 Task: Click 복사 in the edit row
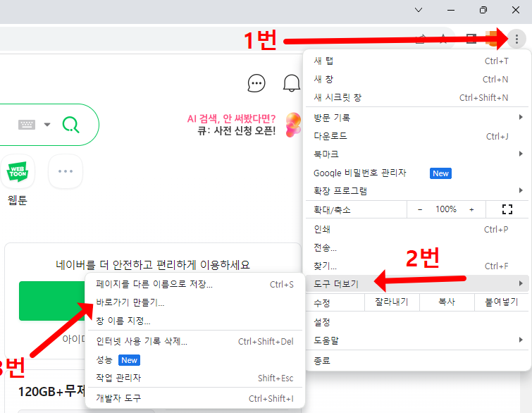(x=447, y=302)
